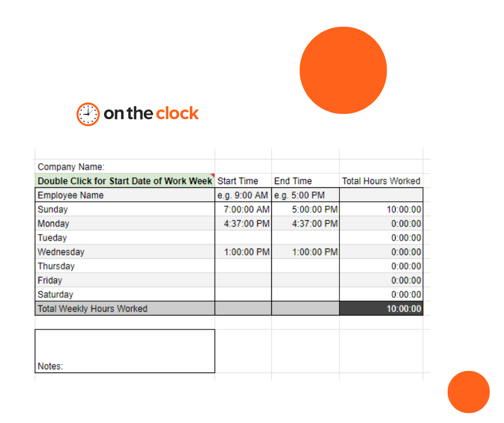
Task: Click the small orange circle at bottom right
Action: 469,392
